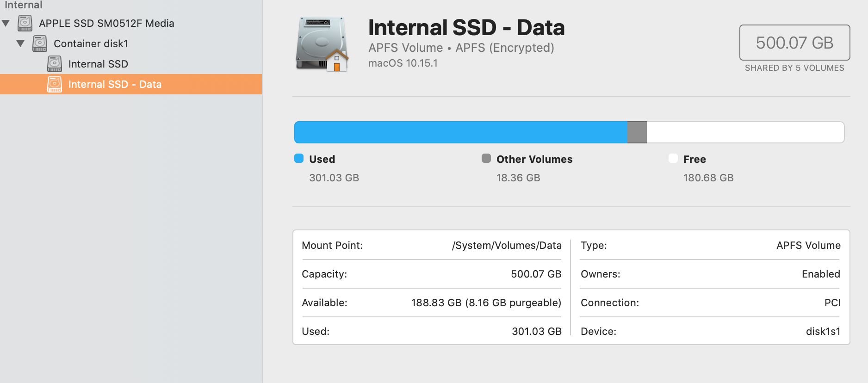Select APPLE SSD SM0512F Media entry

[x=106, y=23]
